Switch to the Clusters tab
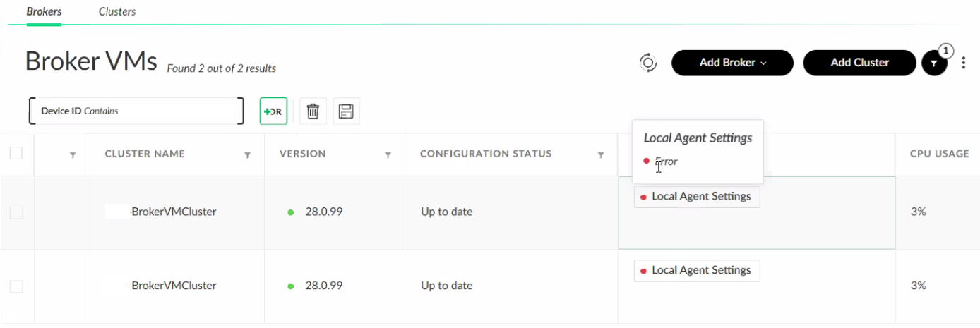 pos(117,11)
